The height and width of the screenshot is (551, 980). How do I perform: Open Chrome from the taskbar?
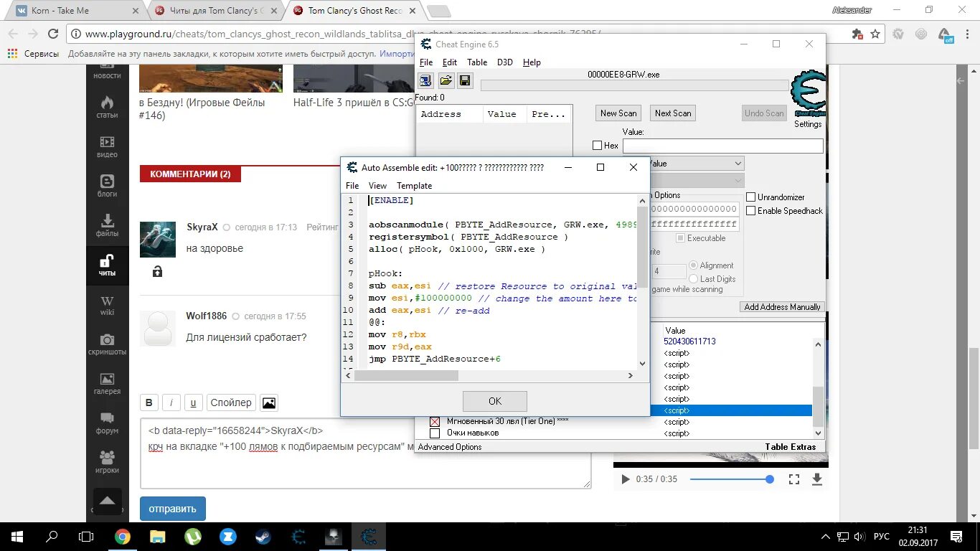coord(123,536)
